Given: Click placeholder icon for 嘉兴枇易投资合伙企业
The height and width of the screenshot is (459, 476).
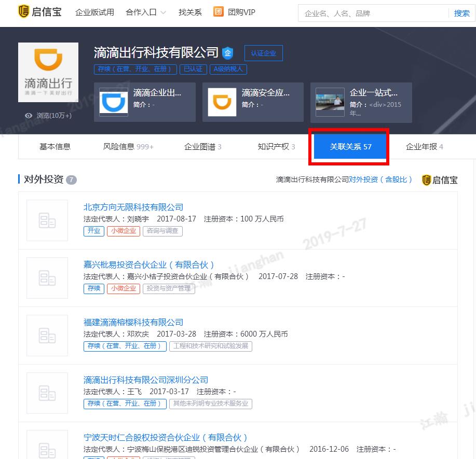Looking at the screenshot, I should (47, 278).
